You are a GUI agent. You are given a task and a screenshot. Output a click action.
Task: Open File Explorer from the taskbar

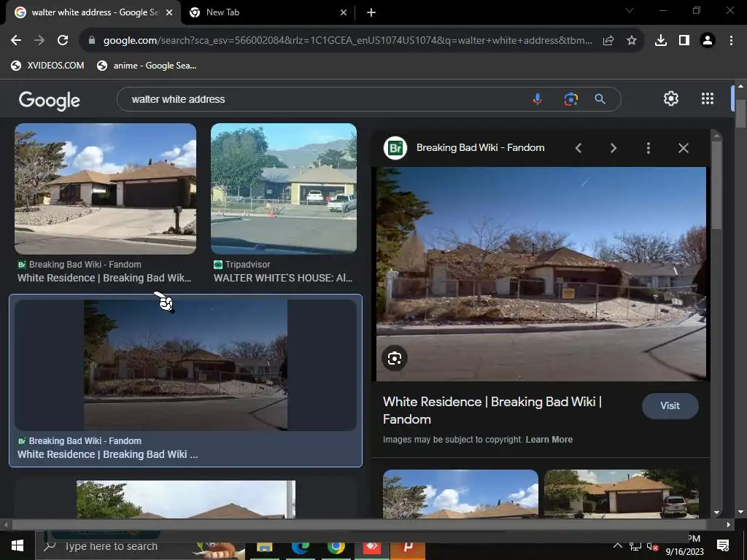[264, 548]
